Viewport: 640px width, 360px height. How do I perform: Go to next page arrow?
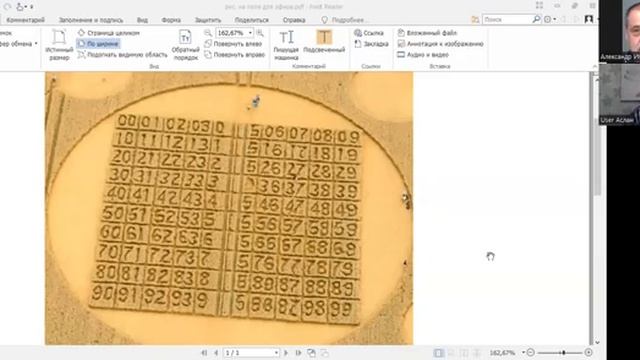(286, 353)
